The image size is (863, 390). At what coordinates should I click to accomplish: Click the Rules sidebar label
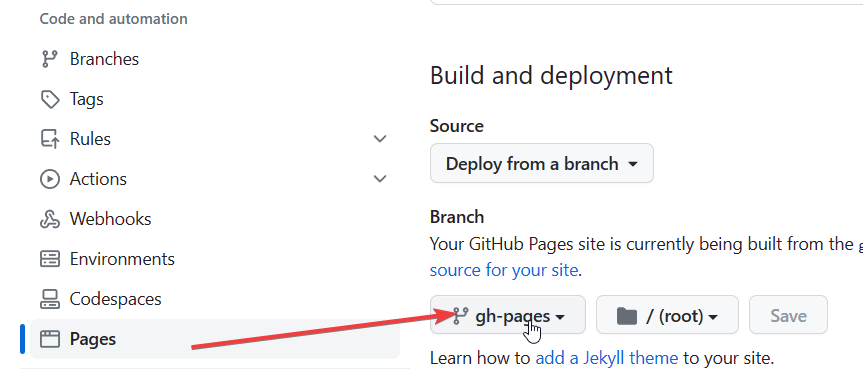pyautogui.click(x=90, y=139)
